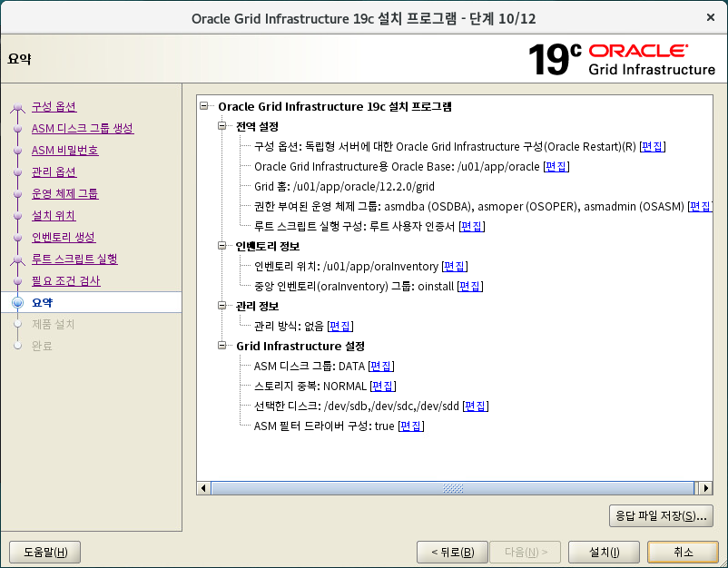Go to the 인벤토리 생성 step
The height and width of the screenshot is (568, 728).
click(x=64, y=237)
